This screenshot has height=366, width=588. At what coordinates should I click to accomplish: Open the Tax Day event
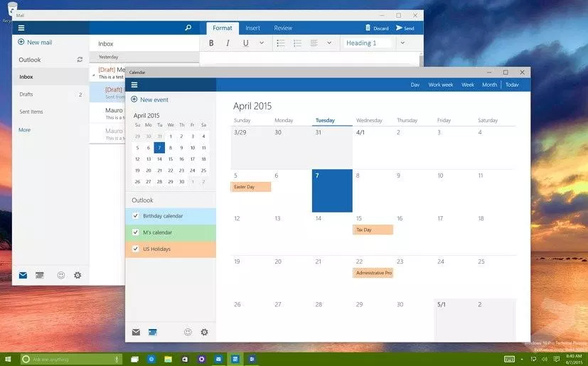pos(373,230)
